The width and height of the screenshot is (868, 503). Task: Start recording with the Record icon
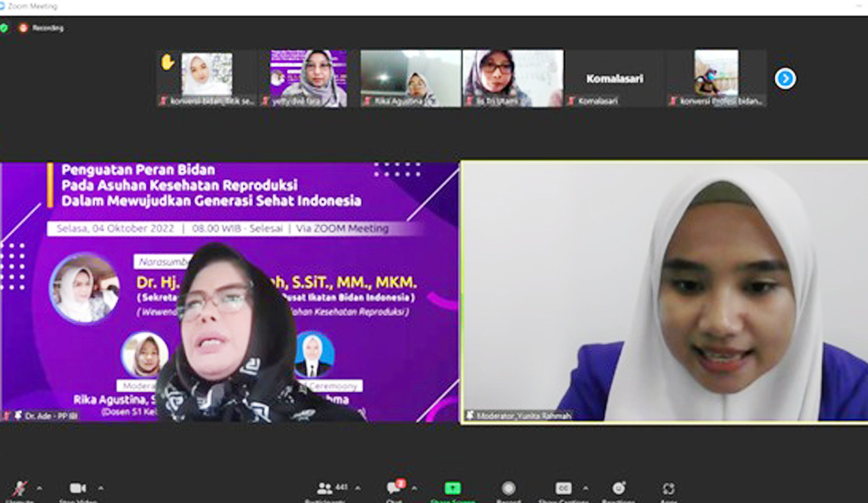[x=508, y=489]
